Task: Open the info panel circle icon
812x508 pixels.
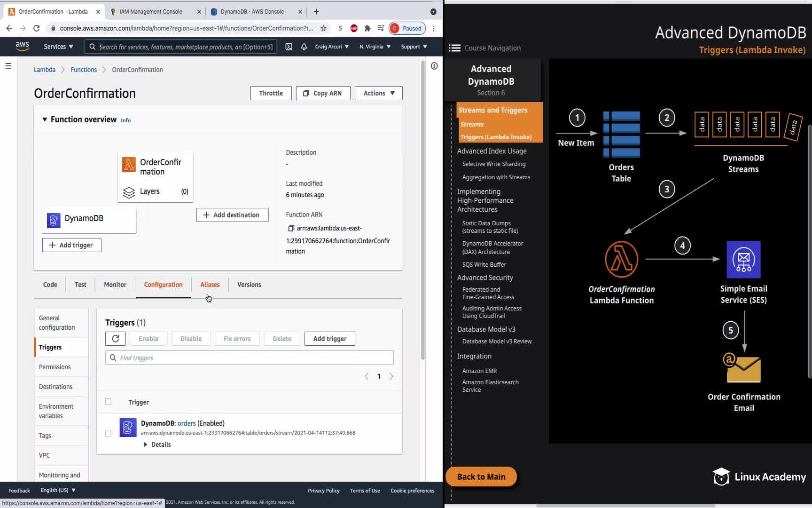Action: click(434, 66)
